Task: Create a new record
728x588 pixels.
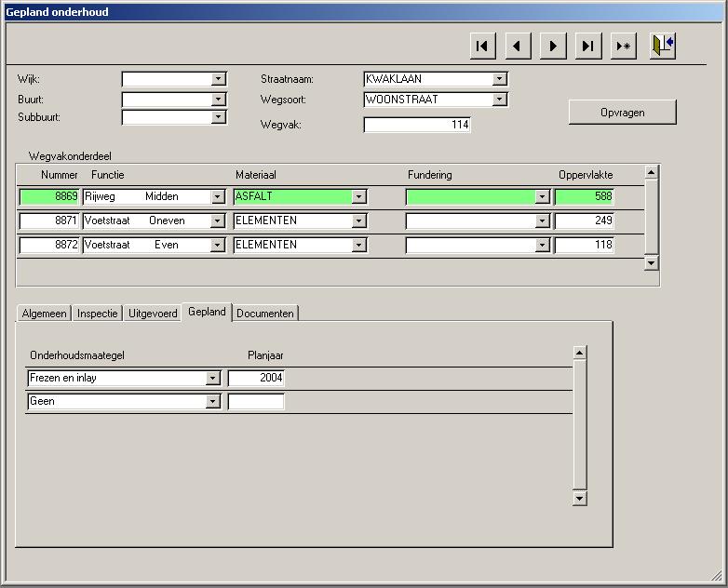Action: (623, 46)
